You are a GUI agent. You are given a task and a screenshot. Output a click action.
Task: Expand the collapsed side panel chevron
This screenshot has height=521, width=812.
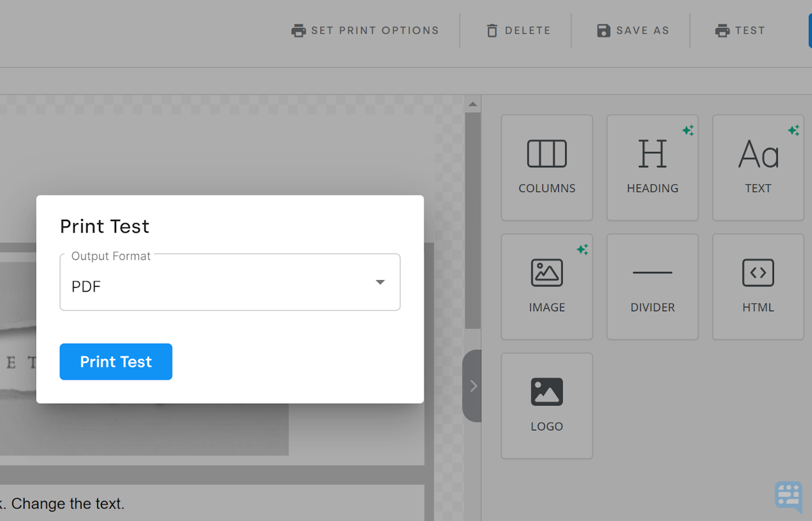(x=473, y=385)
